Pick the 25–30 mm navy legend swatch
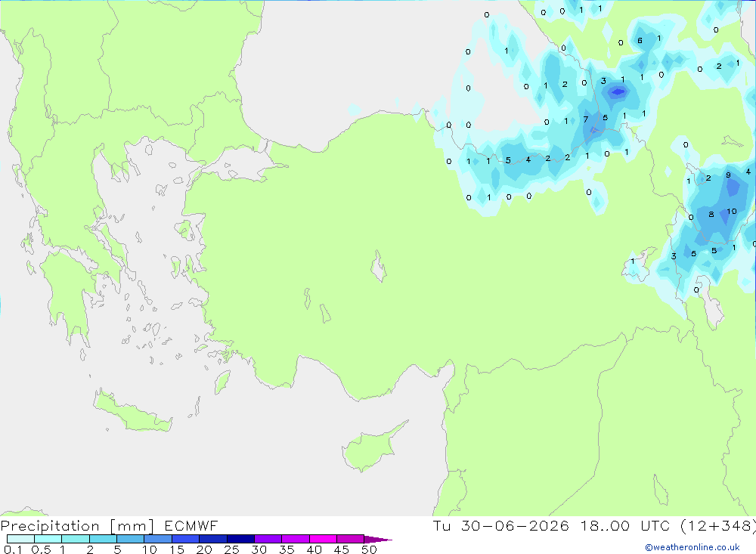This screenshot has width=756, height=554. click(x=240, y=539)
